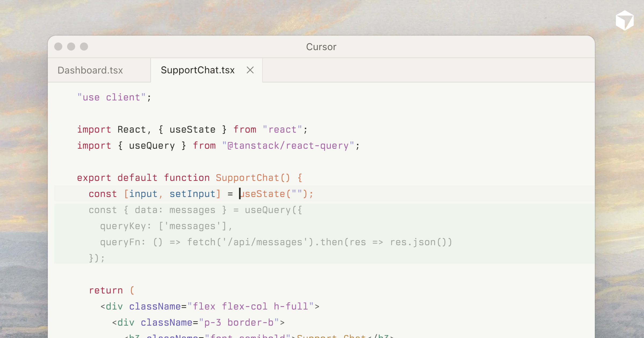This screenshot has height=338, width=644.
Task: Click the SupportChat function name
Action: (247, 178)
